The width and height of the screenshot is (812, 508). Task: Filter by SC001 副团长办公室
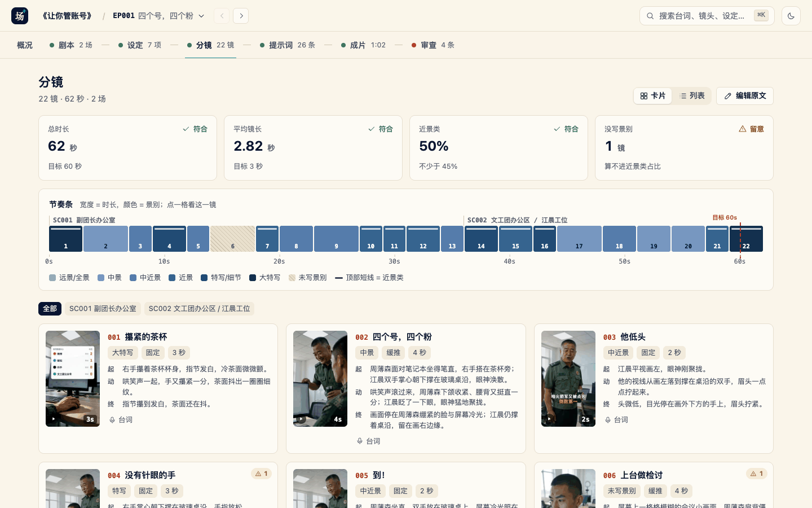pyautogui.click(x=103, y=309)
